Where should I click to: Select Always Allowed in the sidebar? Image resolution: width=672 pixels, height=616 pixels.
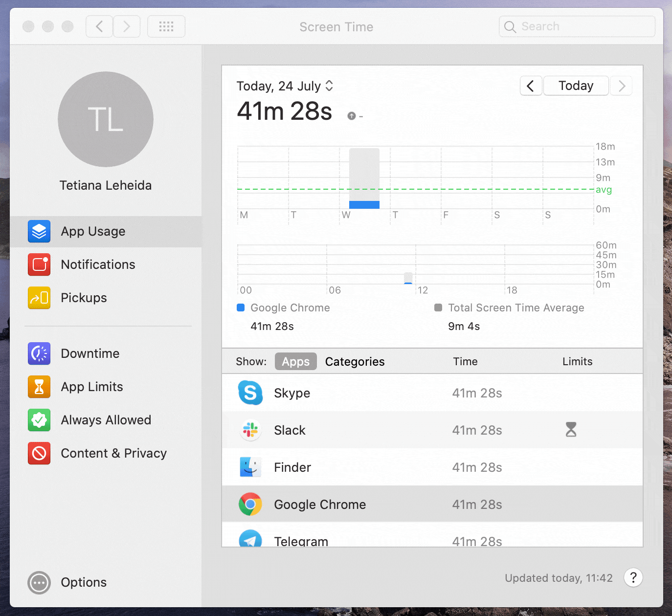coord(106,420)
